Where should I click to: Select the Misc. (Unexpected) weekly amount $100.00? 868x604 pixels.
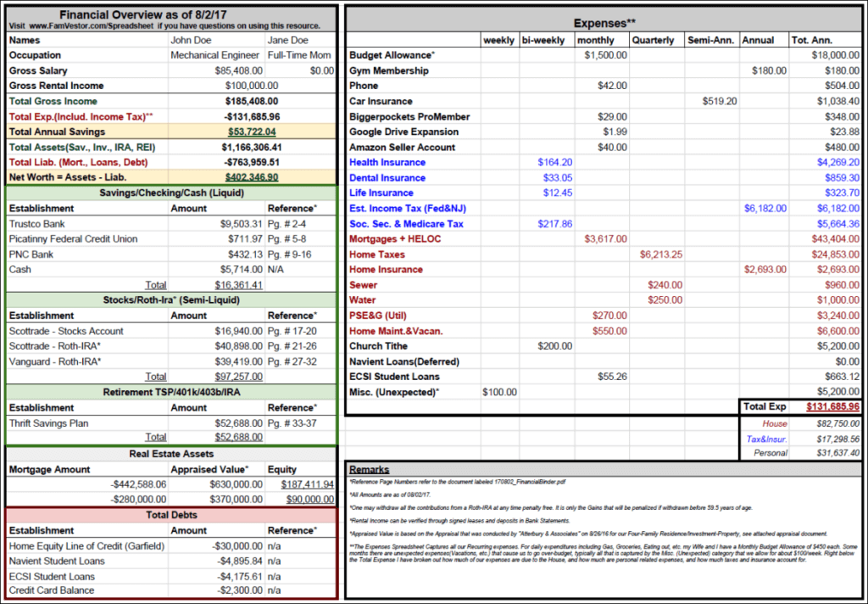click(x=499, y=392)
